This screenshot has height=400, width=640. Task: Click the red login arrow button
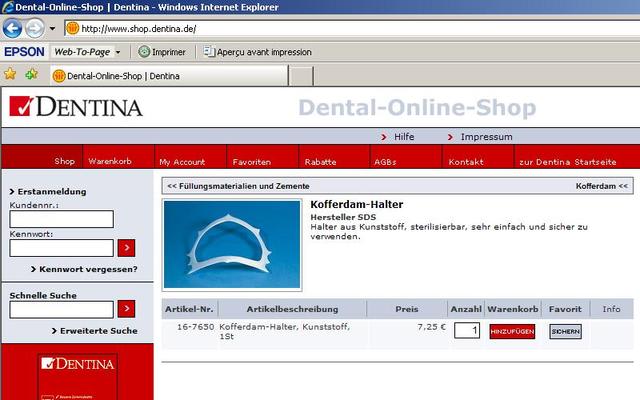coord(127,248)
